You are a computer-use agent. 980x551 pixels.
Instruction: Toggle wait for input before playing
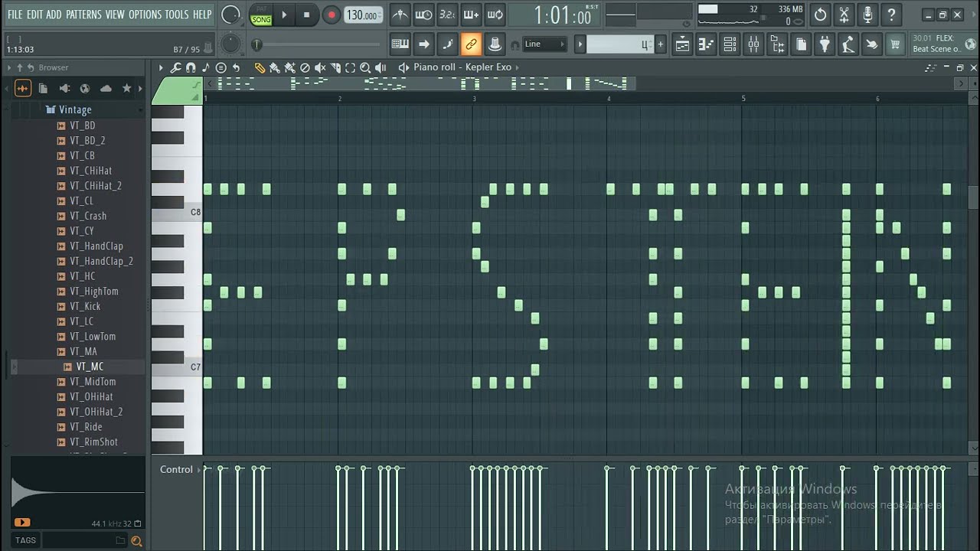(x=423, y=15)
